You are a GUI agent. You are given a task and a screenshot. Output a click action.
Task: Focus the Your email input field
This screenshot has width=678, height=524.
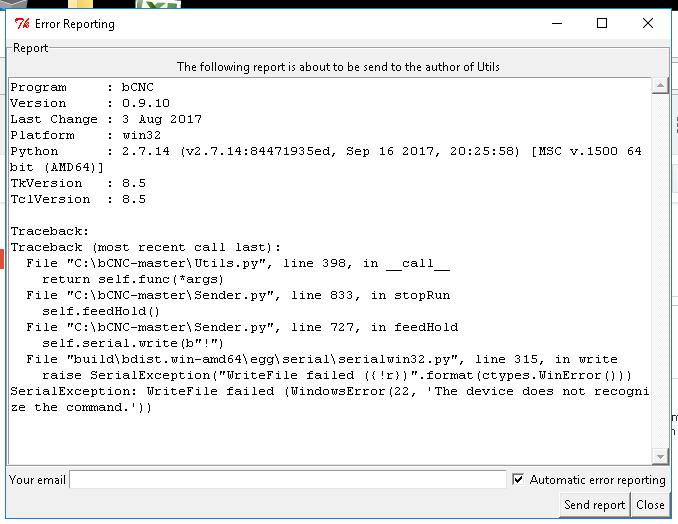tap(288, 479)
